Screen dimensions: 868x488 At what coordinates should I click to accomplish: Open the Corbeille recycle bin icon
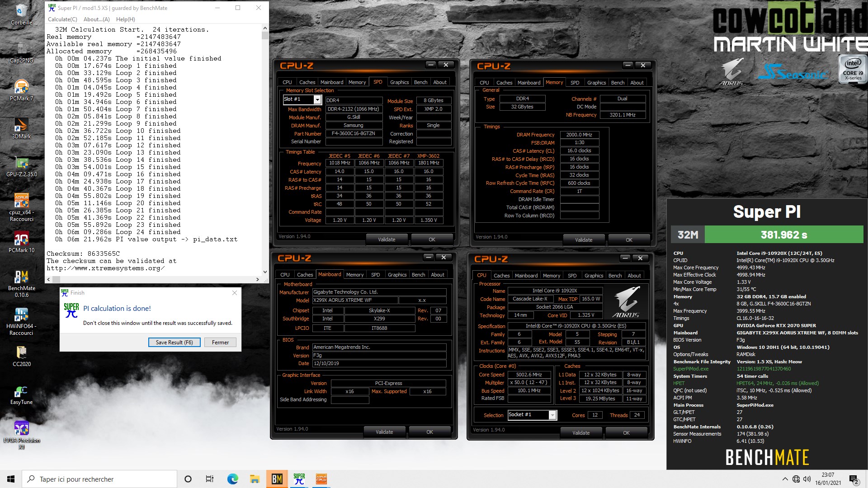[21, 14]
